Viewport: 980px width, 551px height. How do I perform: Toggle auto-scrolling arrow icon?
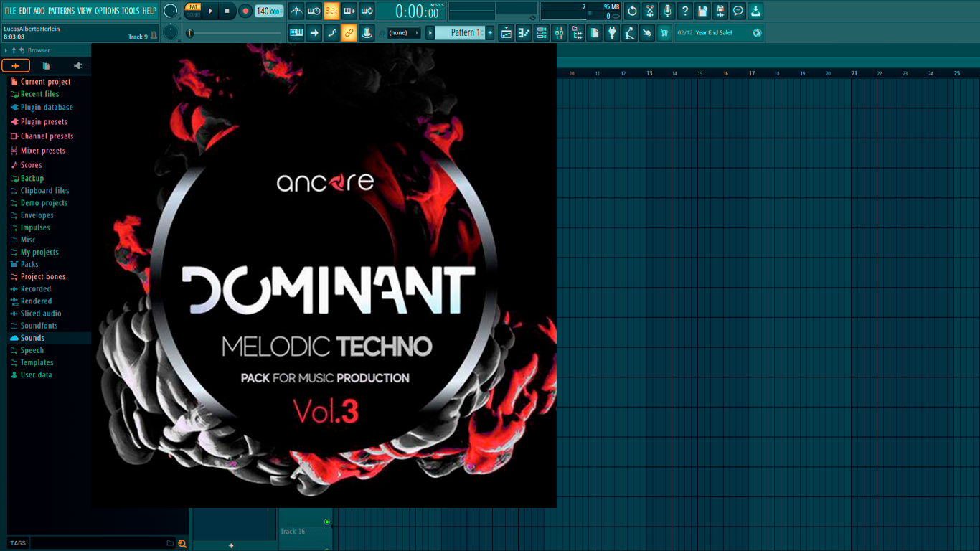click(x=314, y=32)
